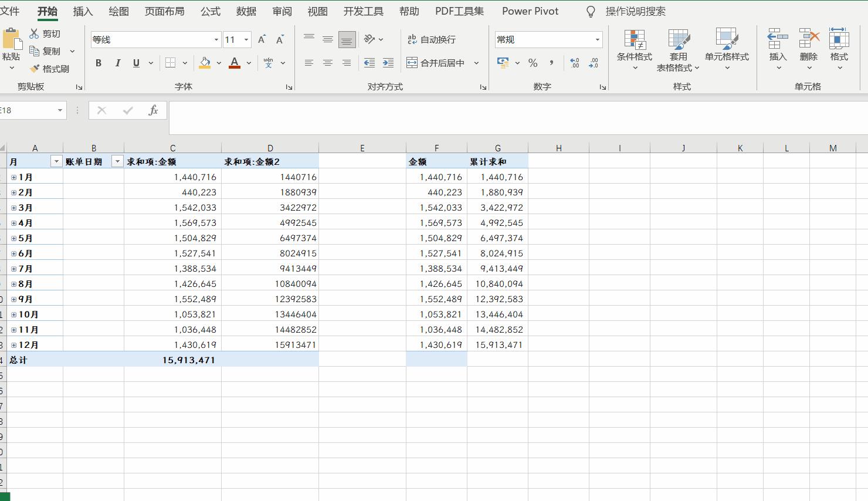Image resolution: width=868 pixels, height=501 pixels.
Task: Open the 账单日期 filter dropdown
Action: 116,161
